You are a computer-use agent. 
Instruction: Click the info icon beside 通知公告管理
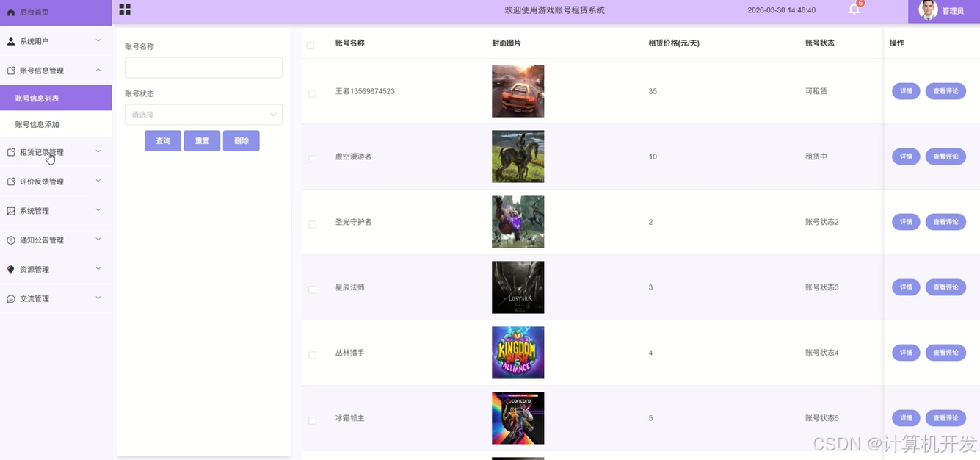(11, 240)
